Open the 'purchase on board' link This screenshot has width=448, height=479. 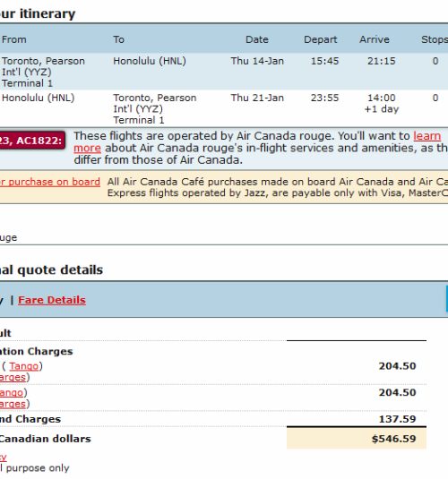(50, 182)
